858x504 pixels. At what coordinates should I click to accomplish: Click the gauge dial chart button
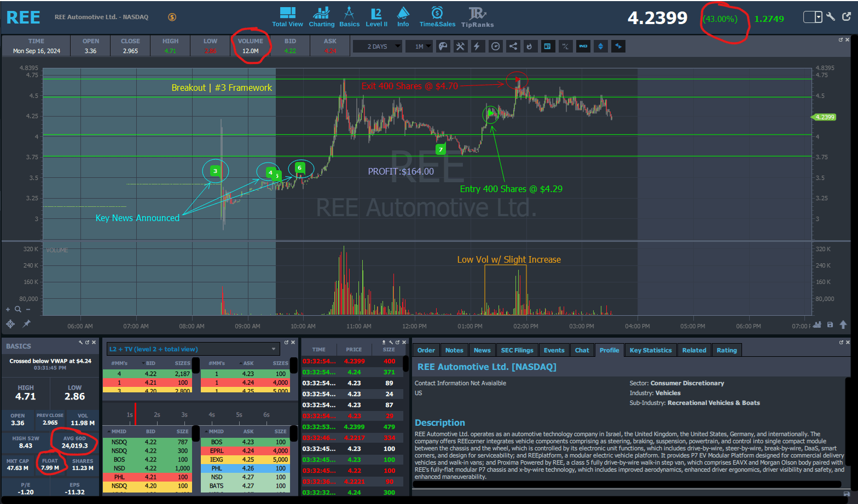[495, 47]
